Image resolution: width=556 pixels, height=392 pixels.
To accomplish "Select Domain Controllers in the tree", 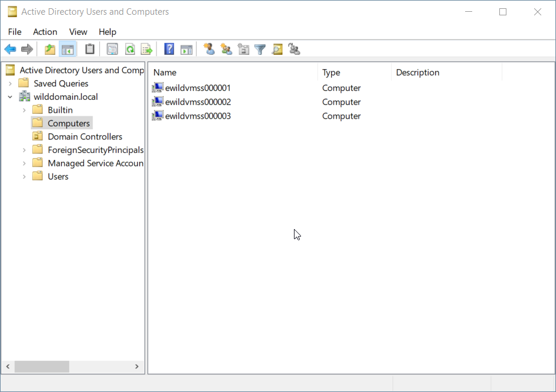I will pos(85,136).
